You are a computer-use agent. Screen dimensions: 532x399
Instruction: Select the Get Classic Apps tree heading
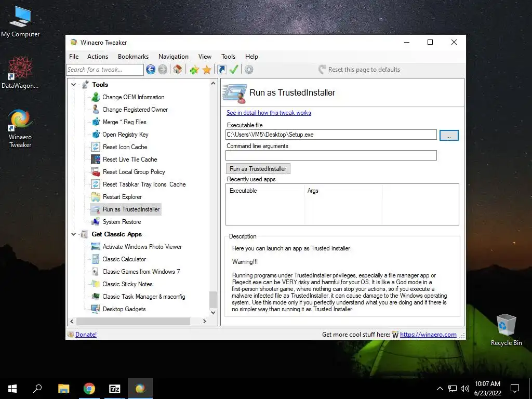(117, 234)
